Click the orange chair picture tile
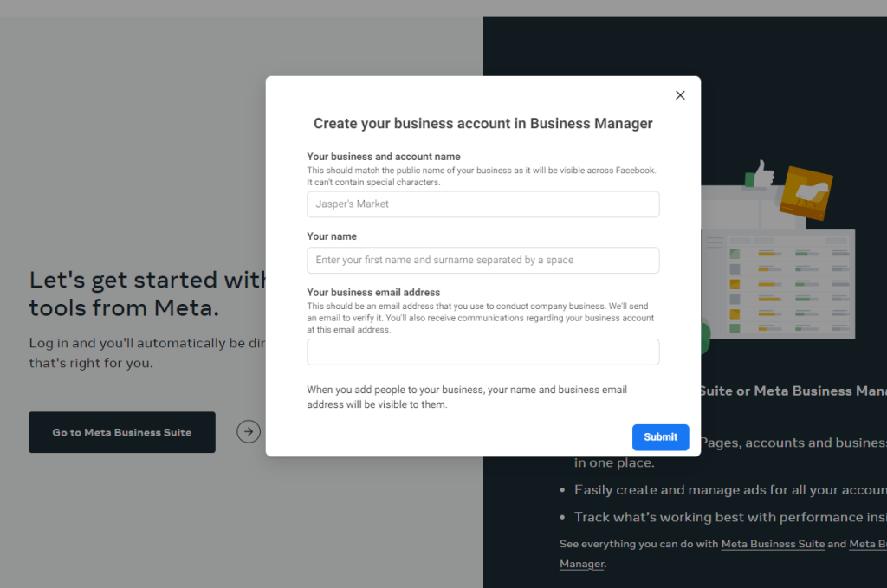Image resolution: width=887 pixels, height=588 pixels. pyautogui.click(x=806, y=193)
